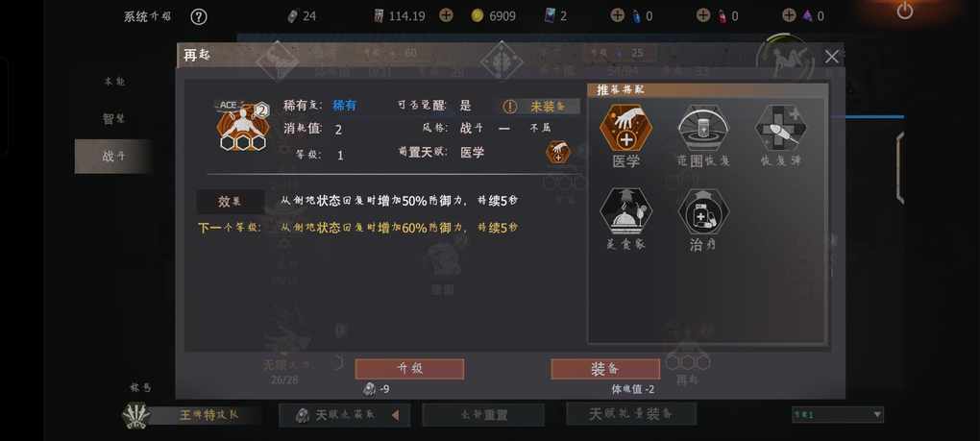The image size is (980, 441).
Task: Expand the 天赋未获取 arrow selector
Action: [395, 415]
